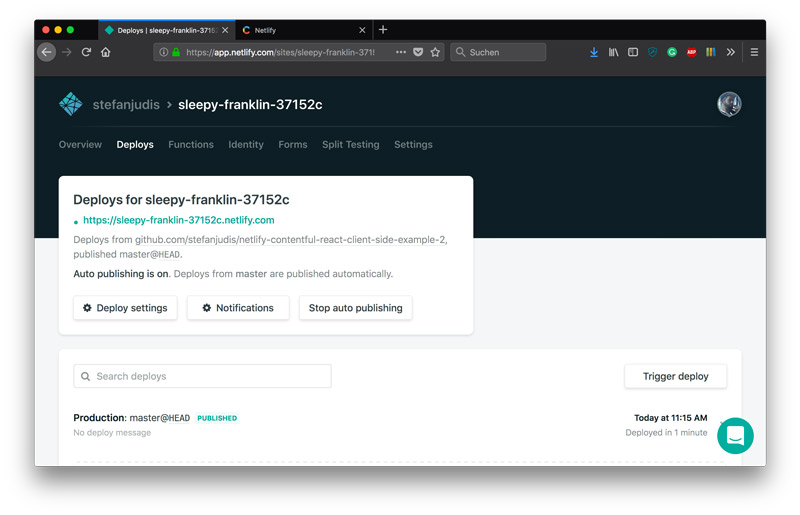
Task: Open a new browser tab with plus
Action: pos(383,30)
